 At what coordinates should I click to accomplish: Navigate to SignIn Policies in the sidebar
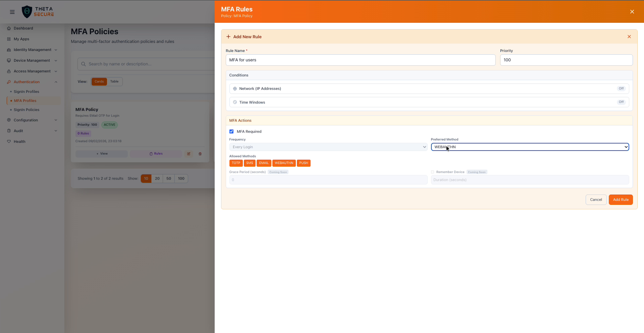(26, 110)
